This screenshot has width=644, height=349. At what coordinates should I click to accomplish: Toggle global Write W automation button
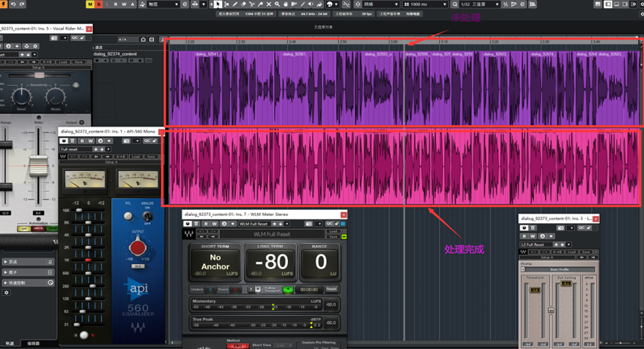pyautogui.click(x=124, y=4)
